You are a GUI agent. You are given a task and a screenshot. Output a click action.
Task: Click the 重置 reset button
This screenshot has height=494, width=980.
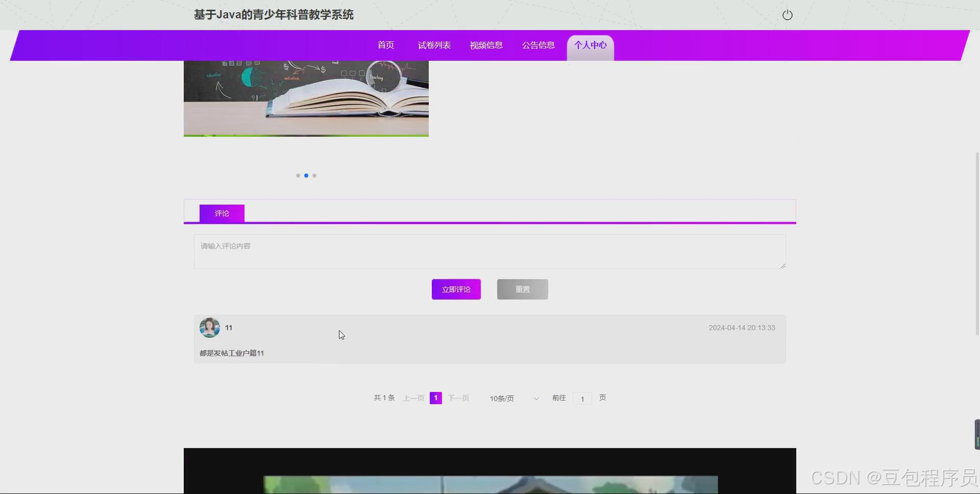pyautogui.click(x=522, y=289)
